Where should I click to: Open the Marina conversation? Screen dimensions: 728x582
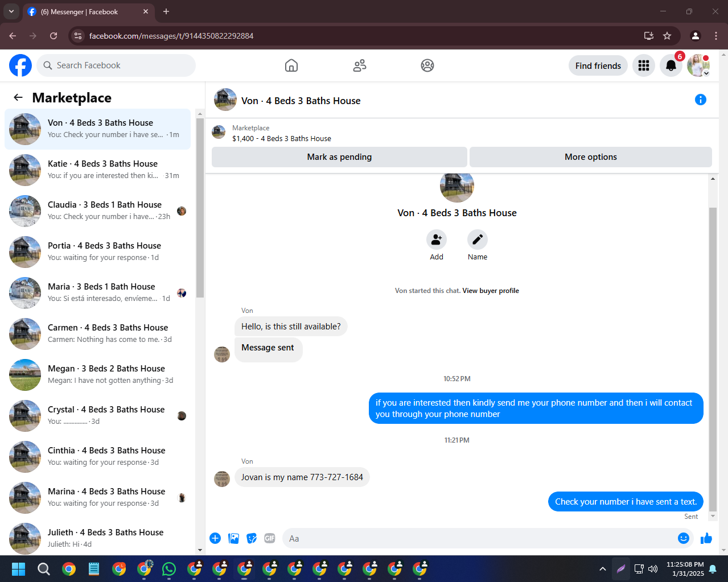(x=97, y=498)
